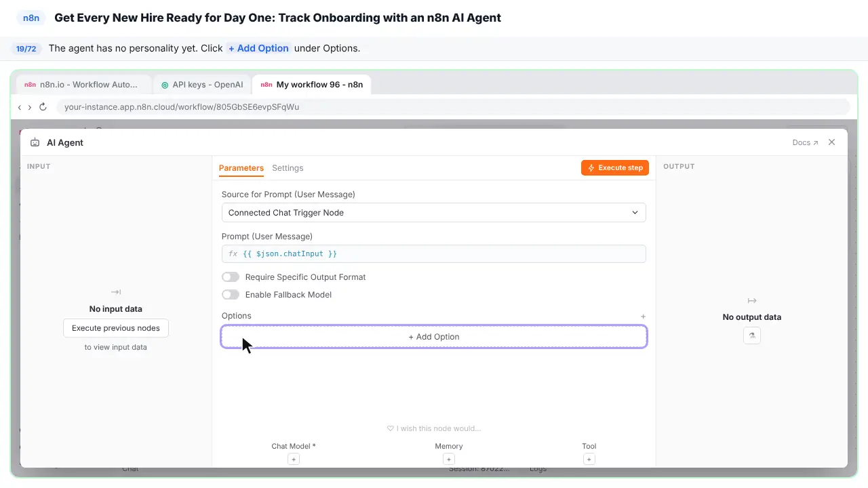Click the INPUT panel heading
The width and height of the screenshot is (868, 488).
click(x=39, y=166)
